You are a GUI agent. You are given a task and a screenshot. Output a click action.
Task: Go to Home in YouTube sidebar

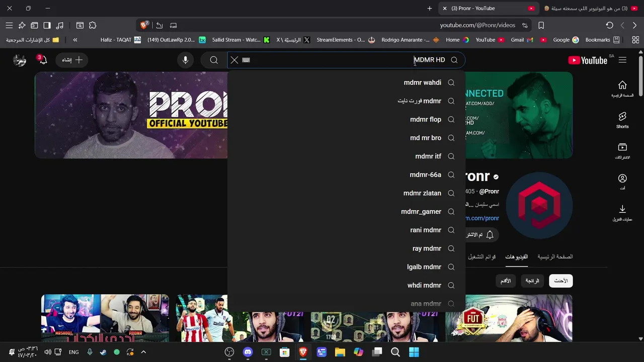[x=622, y=89]
